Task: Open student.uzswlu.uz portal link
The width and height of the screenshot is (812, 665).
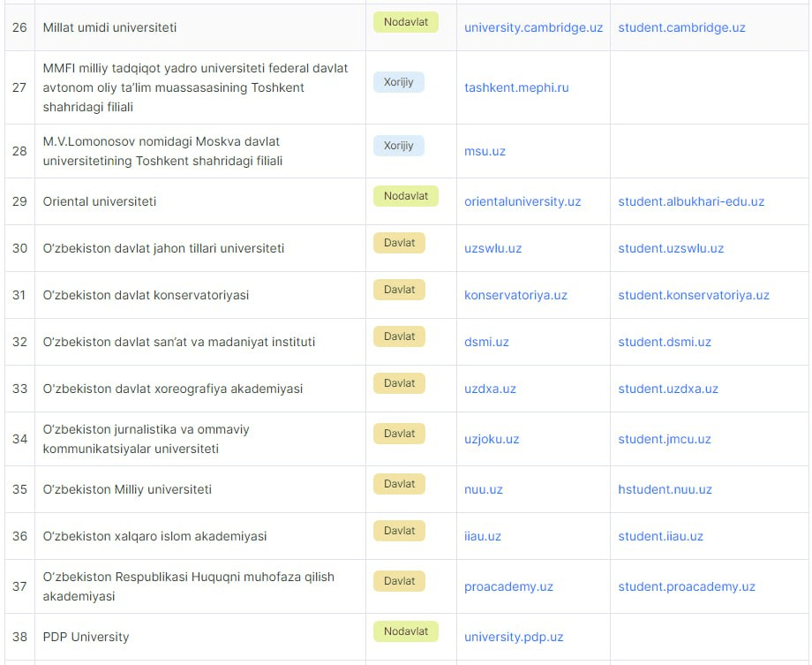Action: [671, 248]
